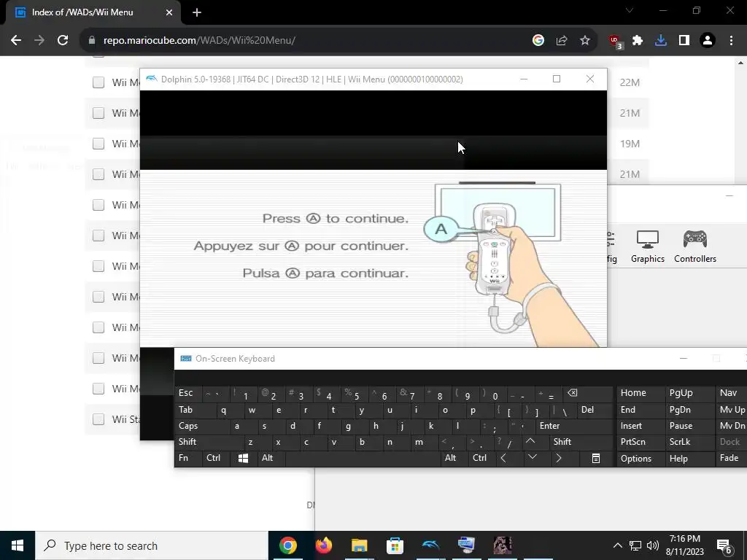Open the network tray icon
This screenshot has width=747, height=560.
(635, 545)
